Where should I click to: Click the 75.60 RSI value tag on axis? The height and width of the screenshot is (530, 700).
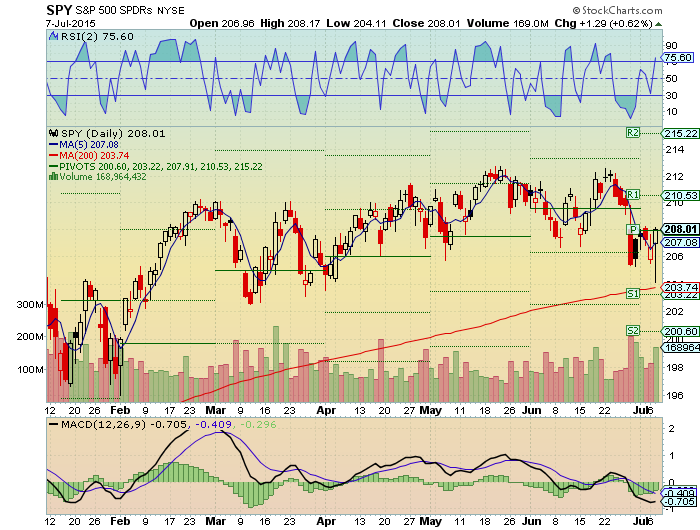click(x=678, y=58)
